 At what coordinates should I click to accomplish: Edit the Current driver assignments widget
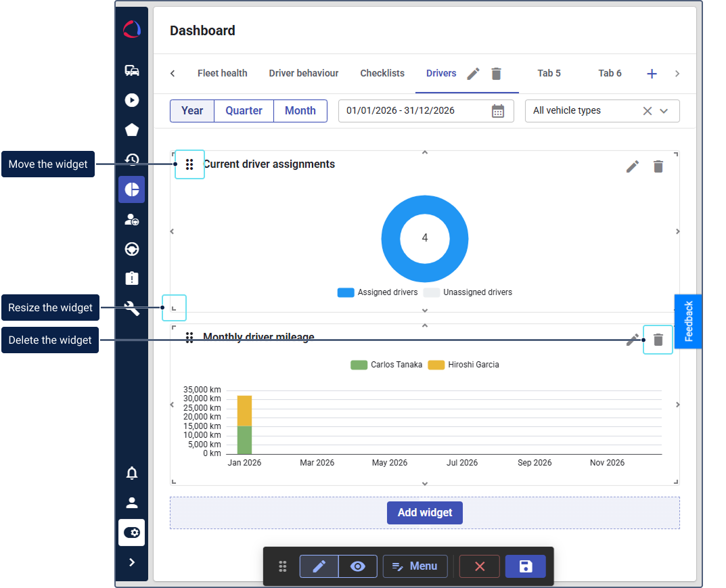633,166
